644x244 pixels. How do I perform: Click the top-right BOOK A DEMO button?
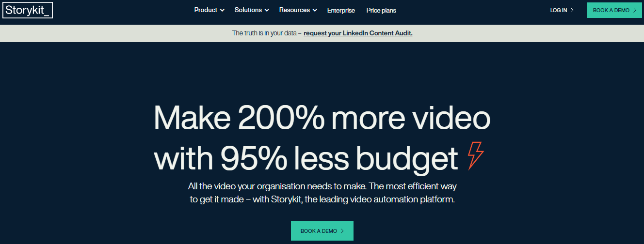click(614, 10)
